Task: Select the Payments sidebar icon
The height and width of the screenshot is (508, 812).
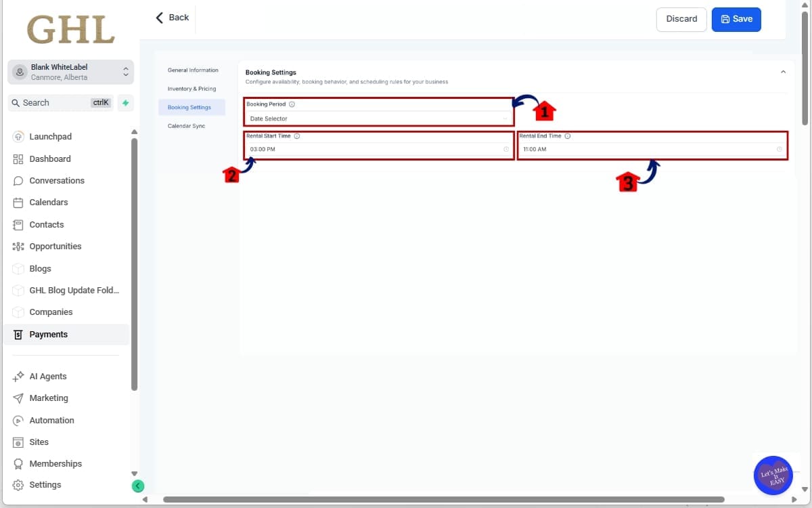Action: tap(18, 334)
